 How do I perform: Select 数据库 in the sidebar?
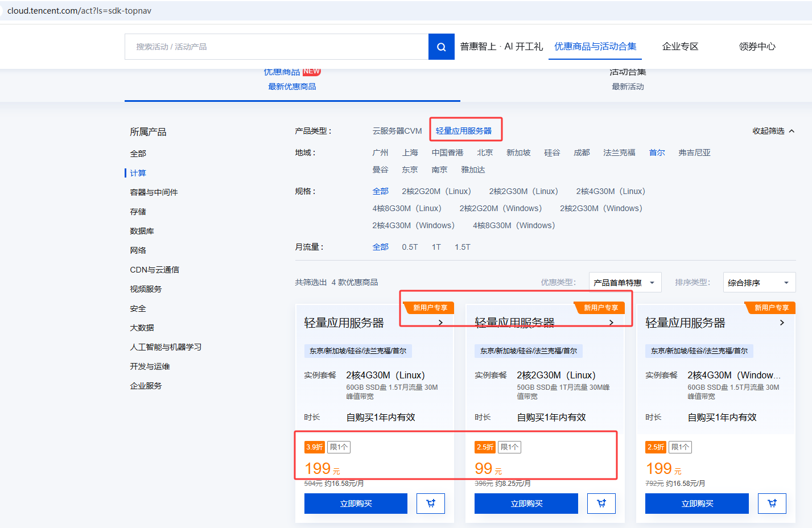point(142,231)
